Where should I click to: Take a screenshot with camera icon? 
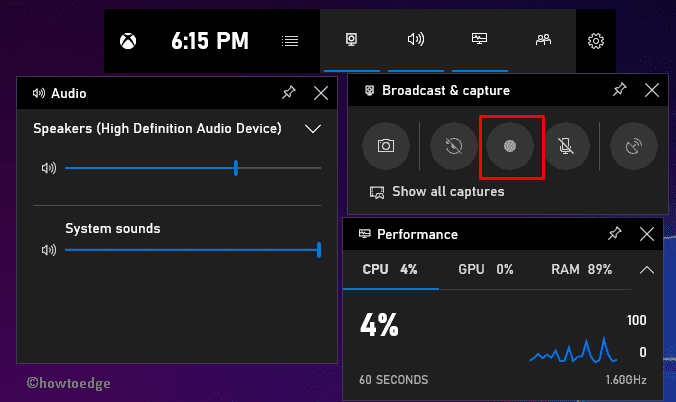385,145
